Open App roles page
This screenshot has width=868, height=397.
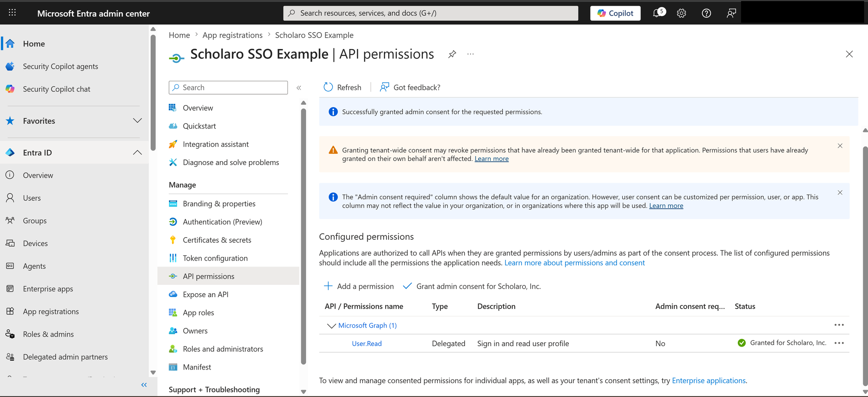(x=198, y=313)
